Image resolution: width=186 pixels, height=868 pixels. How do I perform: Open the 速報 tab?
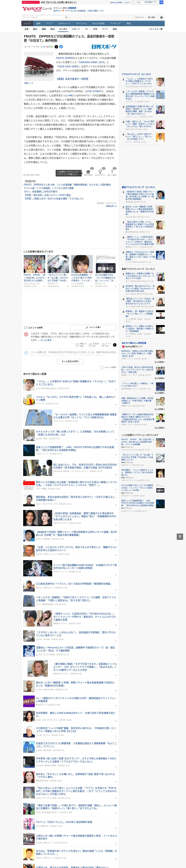tap(38, 24)
